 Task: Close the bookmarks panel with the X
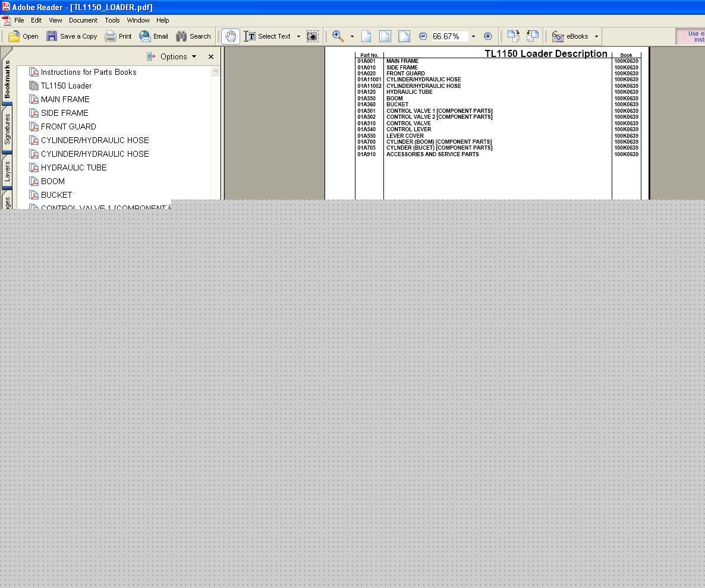click(211, 56)
